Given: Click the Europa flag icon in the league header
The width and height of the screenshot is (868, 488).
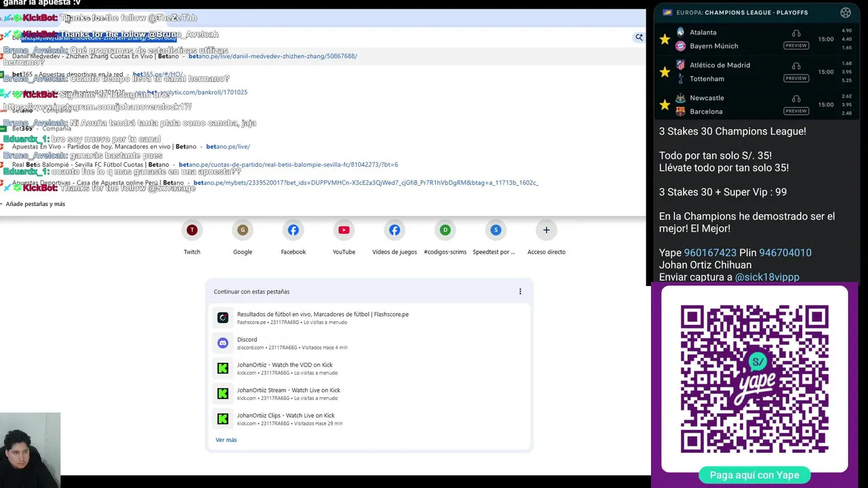Looking at the screenshot, I should pyautogui.click(x=667, y=12).
